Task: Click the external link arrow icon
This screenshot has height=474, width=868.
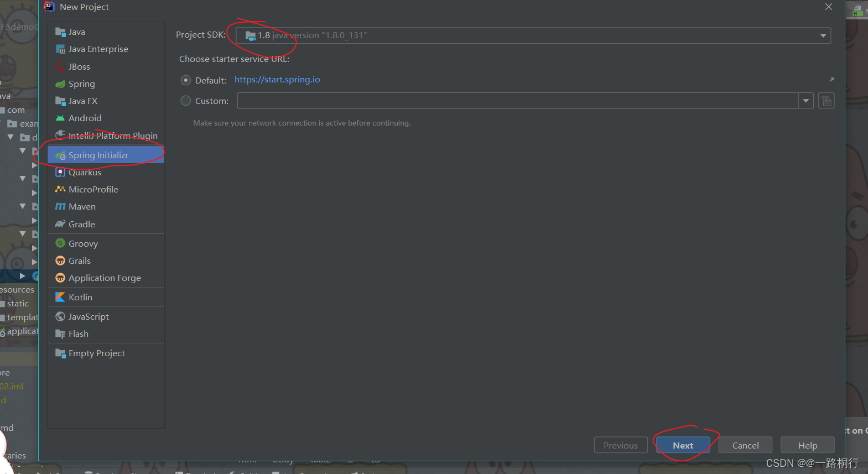Action: point(831,80)
